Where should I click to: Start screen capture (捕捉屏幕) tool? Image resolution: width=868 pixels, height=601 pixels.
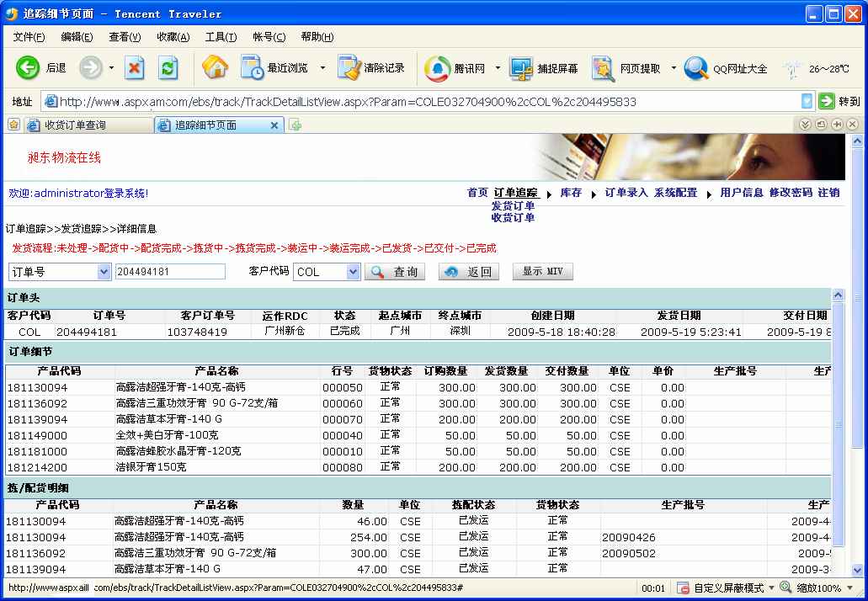tap(521, 68)
